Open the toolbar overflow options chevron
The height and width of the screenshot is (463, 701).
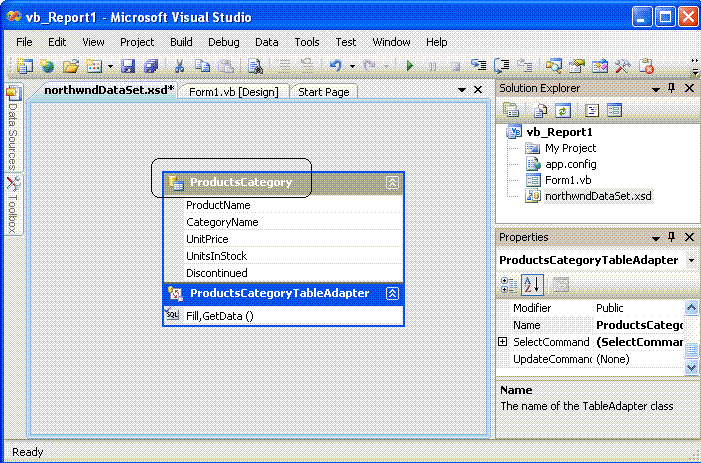pyautogui.click(x=694, y=66)
